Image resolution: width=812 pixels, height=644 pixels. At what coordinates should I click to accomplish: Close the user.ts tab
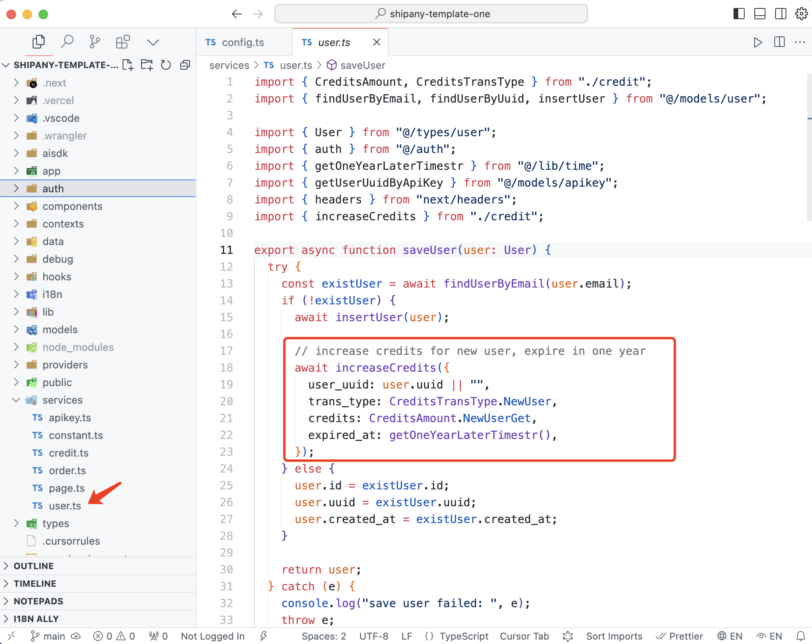pos(376,42)
